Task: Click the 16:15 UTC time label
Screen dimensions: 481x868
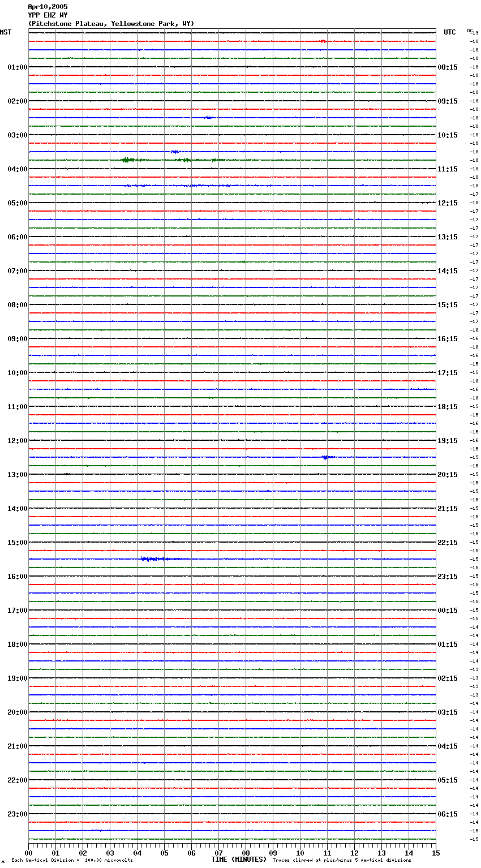Action: pos(448,339)
